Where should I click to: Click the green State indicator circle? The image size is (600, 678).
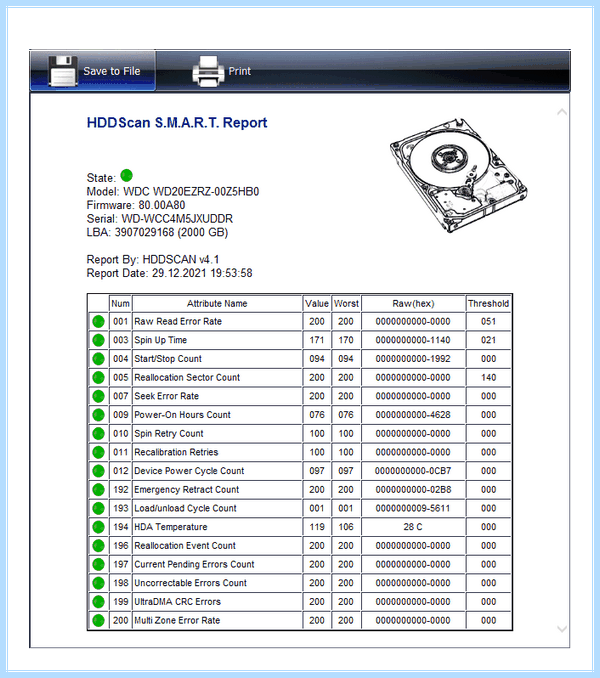(127, 176)
